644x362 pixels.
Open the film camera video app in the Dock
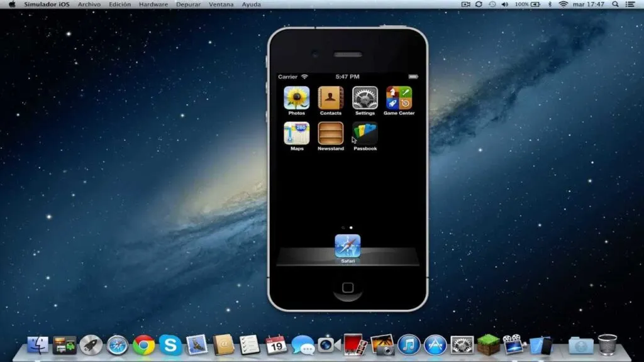pos(514,345)
